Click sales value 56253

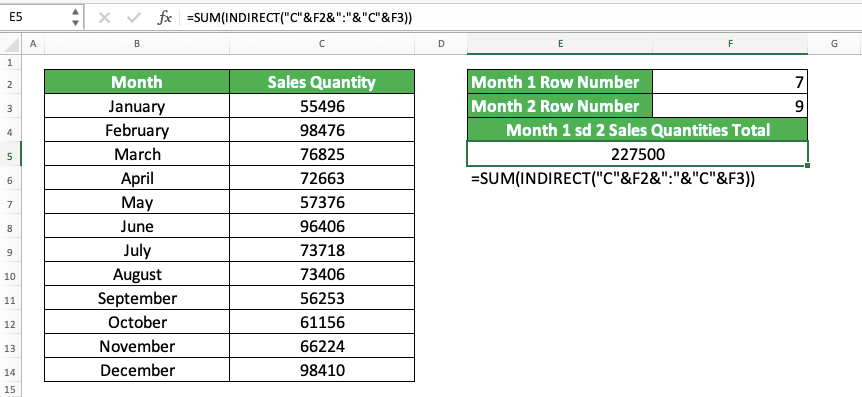[322, 298]
